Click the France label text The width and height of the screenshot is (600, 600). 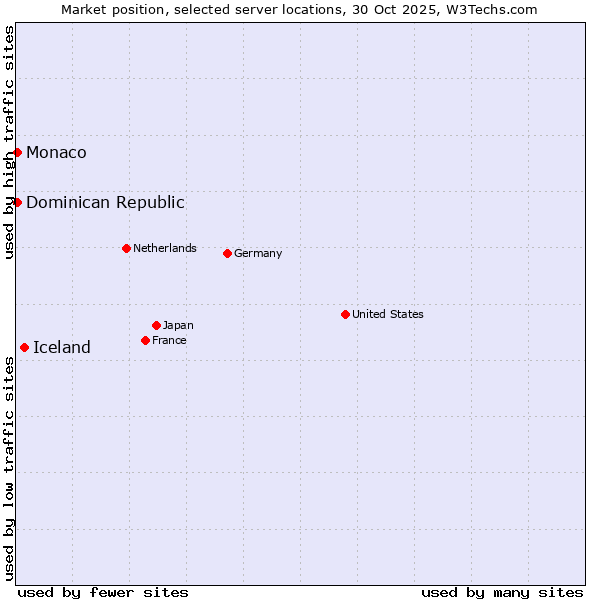(x=169, y=340)
